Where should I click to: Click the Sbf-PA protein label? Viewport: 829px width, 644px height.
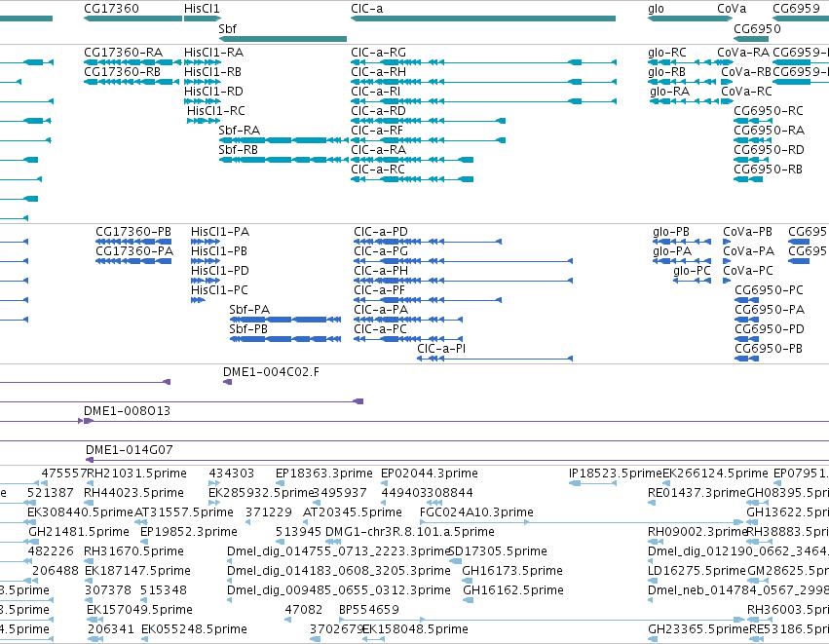click(249, 311)
